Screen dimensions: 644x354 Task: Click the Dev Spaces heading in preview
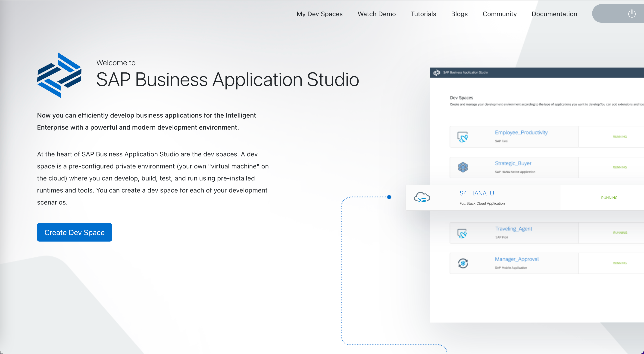pos(461,98)
